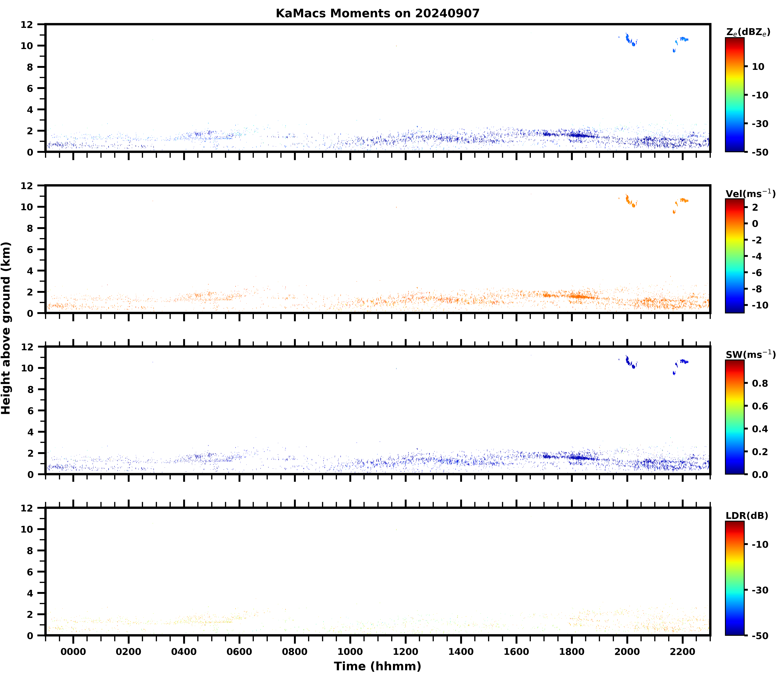Click the 1800 time tick label

click(572, 652)
